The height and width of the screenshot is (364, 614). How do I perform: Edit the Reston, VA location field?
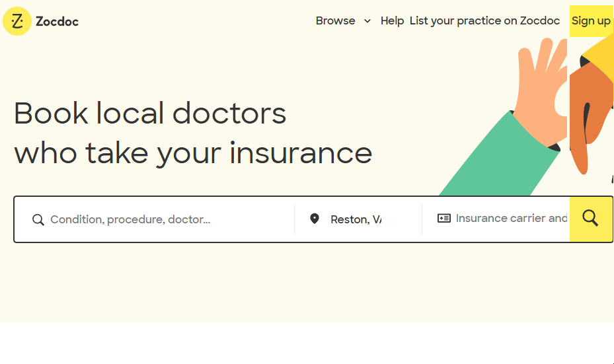356,219
